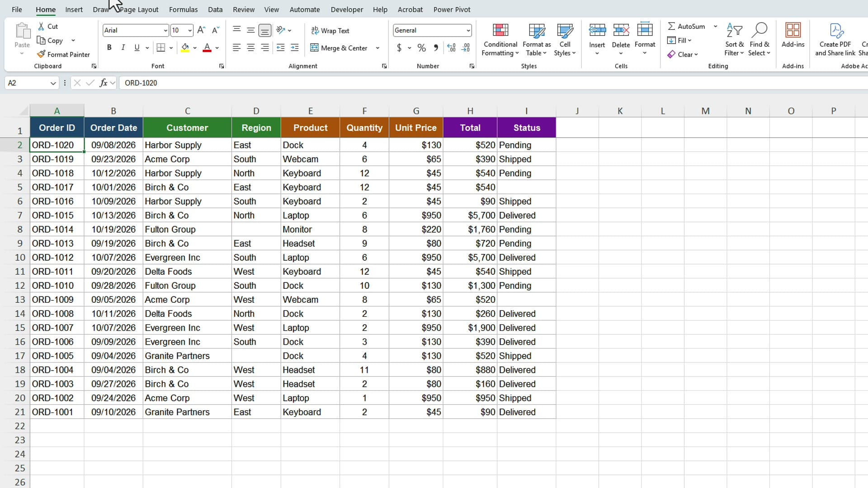This screenshot has height=488, width=868.
Task: Expand the Merge & Center dropdown arrow
Action: point(377,48)
